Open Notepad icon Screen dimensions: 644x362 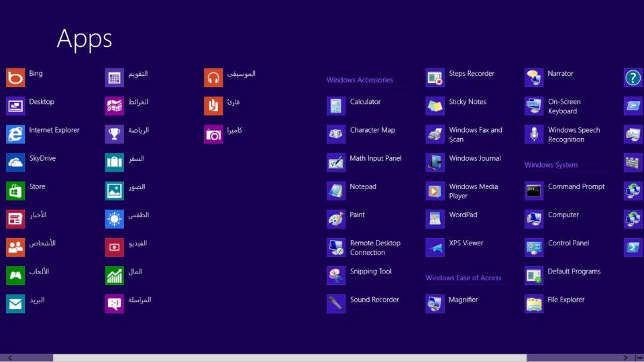[x=336, y=191]
